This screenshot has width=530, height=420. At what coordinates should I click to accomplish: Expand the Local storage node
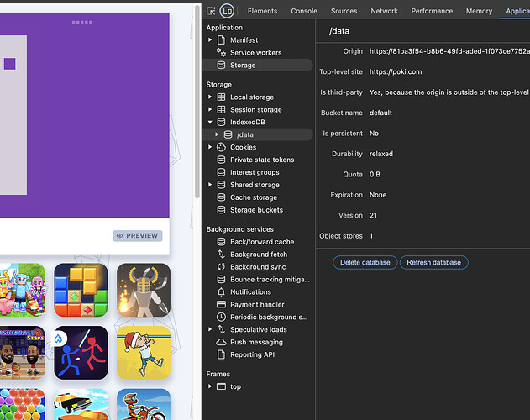point(211,97)
